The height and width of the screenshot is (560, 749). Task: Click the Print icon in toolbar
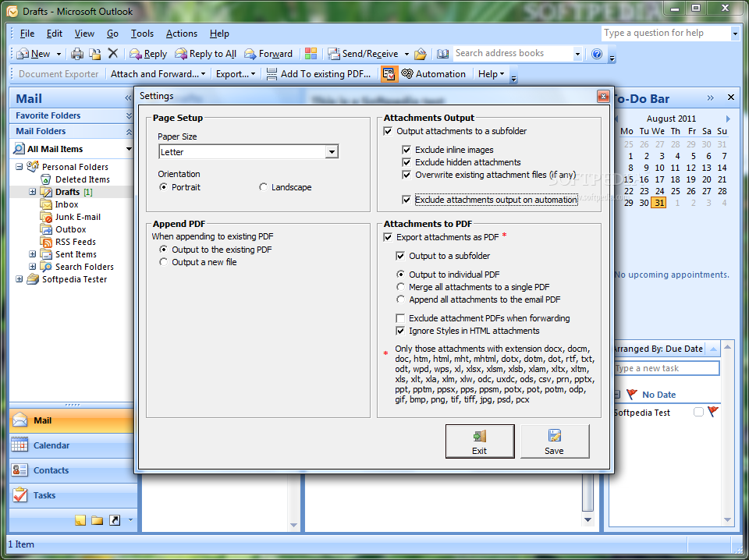77,54
